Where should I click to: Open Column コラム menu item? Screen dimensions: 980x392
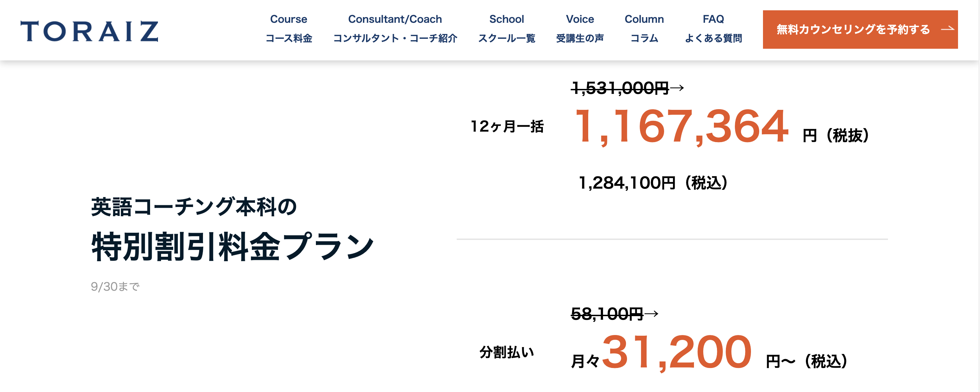point(644,28)
